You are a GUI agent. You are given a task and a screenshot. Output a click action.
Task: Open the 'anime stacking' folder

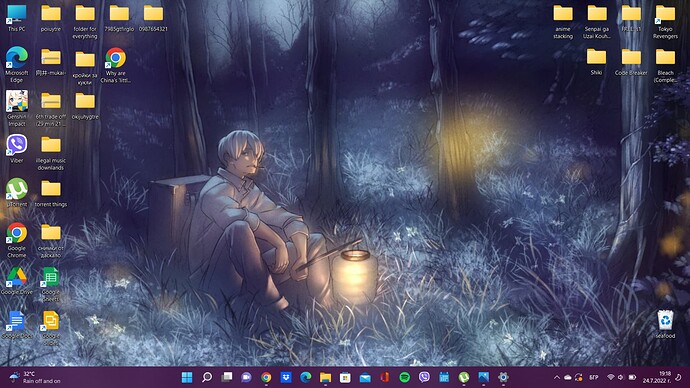coord(563,22)
